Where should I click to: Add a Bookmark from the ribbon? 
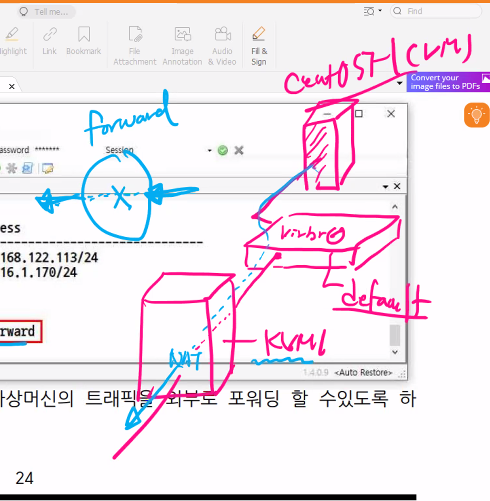point(84,41)
